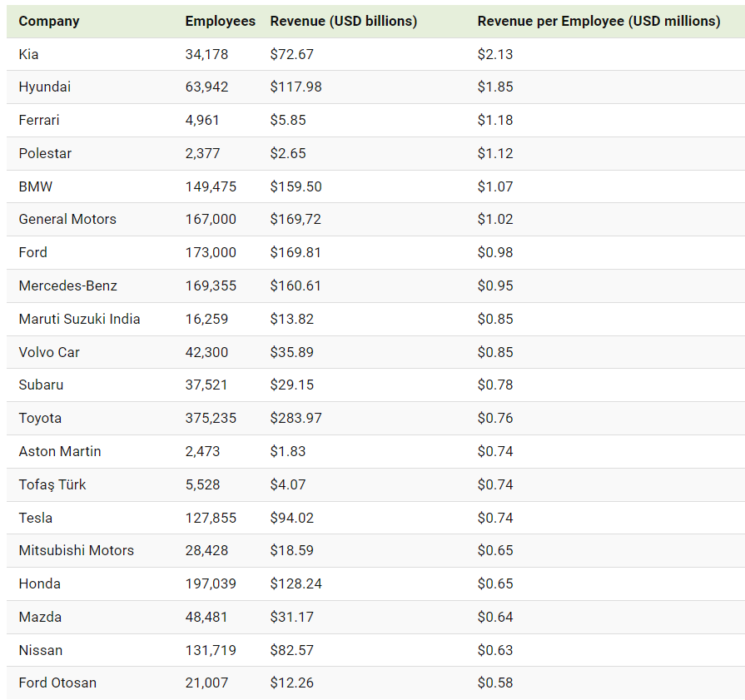Viewport: 745px width, 700px height.
Task: Select the Toyota company cell
Action: (x=41, y=418)
